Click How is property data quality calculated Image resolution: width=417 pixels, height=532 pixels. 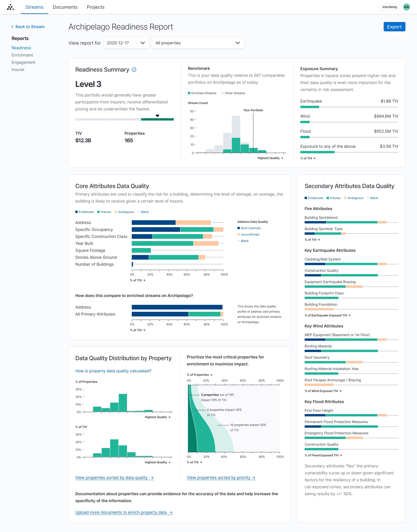[x=113, y=371]
